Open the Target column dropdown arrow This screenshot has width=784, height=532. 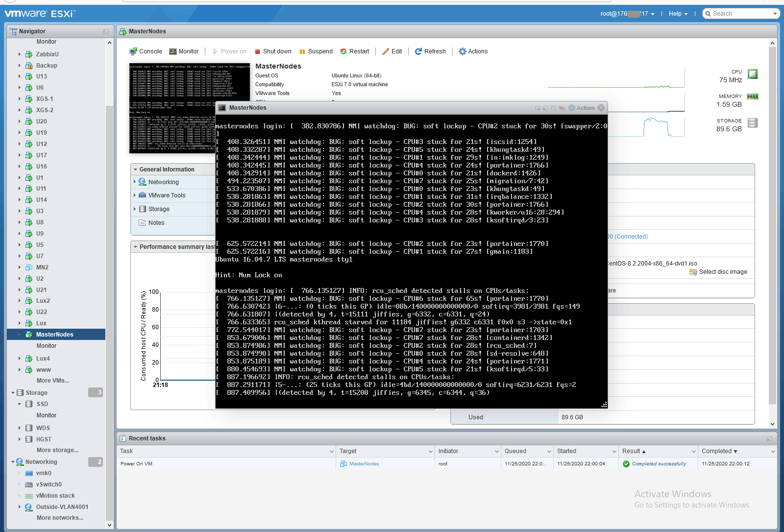coord(431,452)
